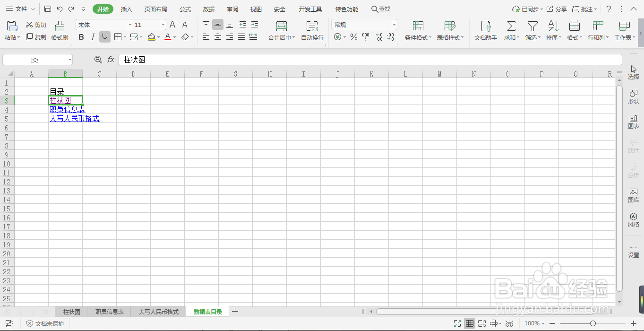
Task: Open the 职员信息表 hyperlink
Action: 68,109
